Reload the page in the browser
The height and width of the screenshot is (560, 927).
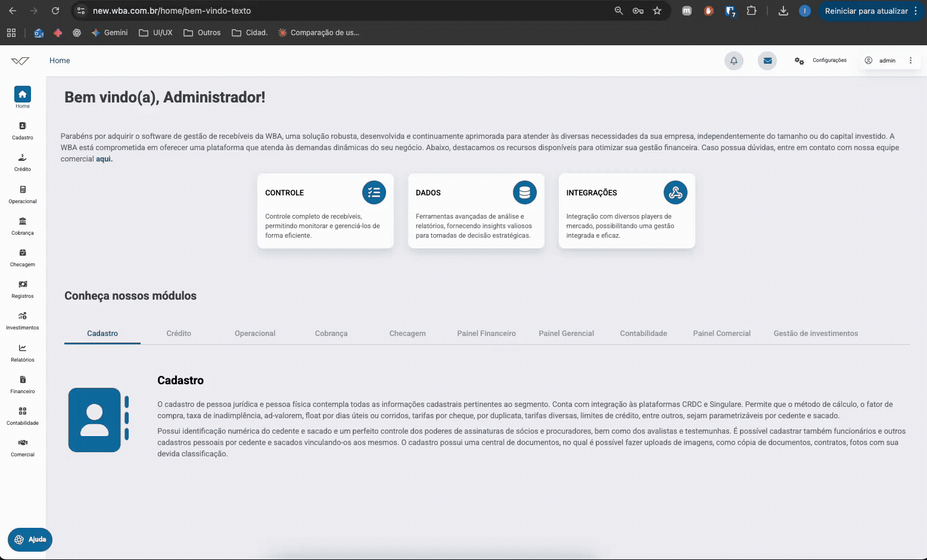click(55, 11)
